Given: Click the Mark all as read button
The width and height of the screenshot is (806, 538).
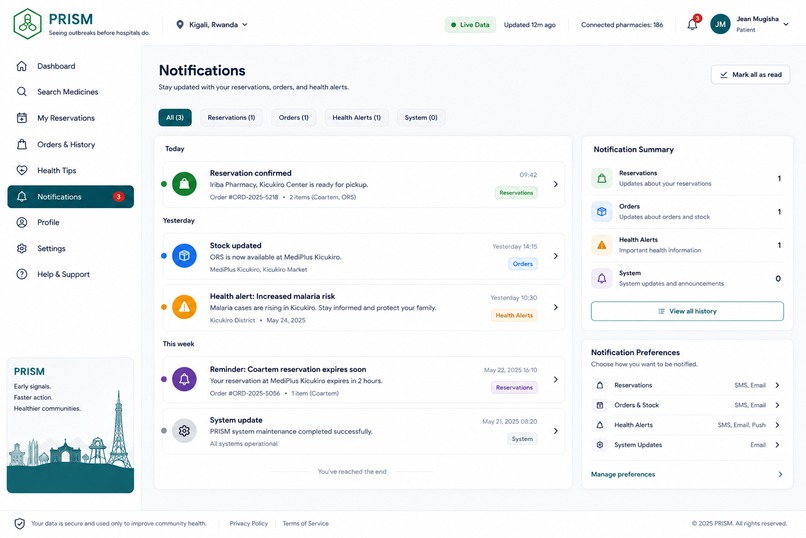Looking at the screenshot, I should coord(750,75).
